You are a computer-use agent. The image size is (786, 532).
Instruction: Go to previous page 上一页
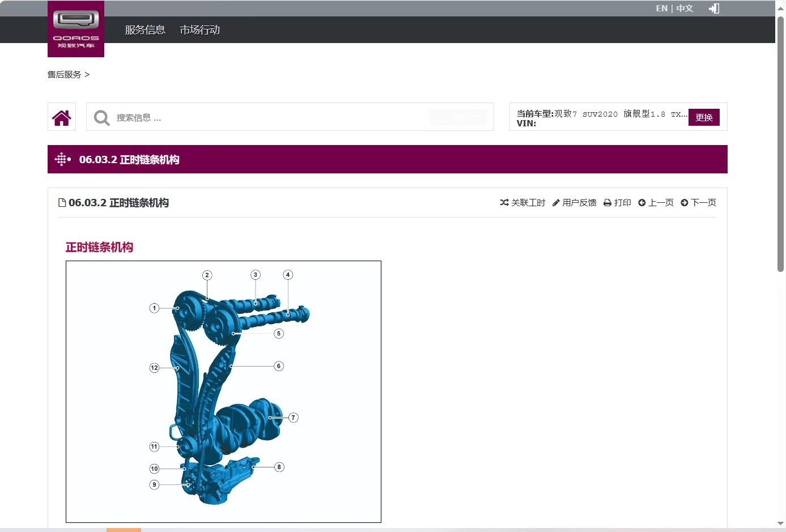(656, 203)
